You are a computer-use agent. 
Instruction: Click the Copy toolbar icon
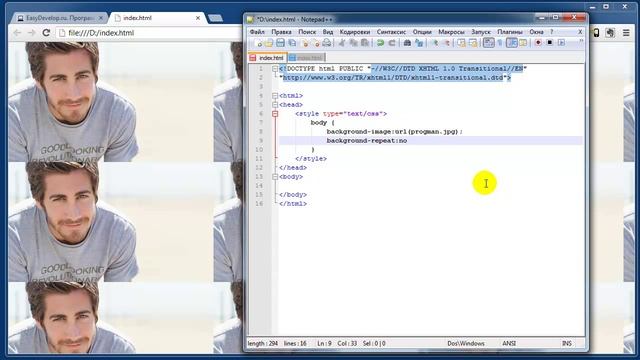click(x=353, y=43)
